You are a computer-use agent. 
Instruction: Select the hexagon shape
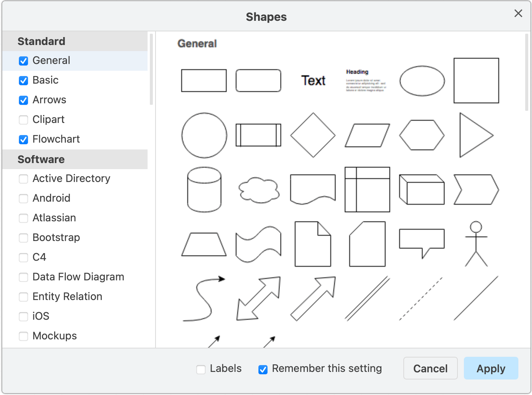click(422, 135)
